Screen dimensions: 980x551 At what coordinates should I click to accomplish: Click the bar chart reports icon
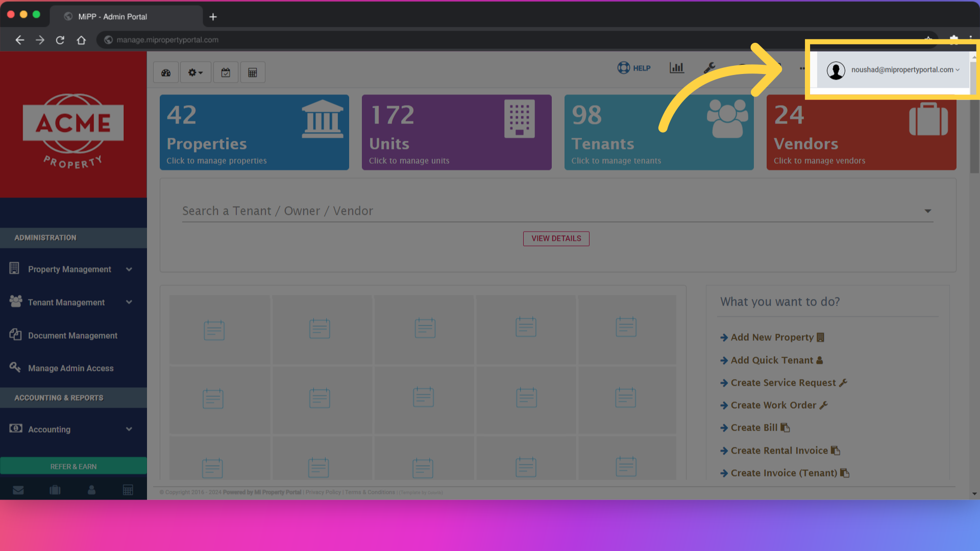(676, 68)
